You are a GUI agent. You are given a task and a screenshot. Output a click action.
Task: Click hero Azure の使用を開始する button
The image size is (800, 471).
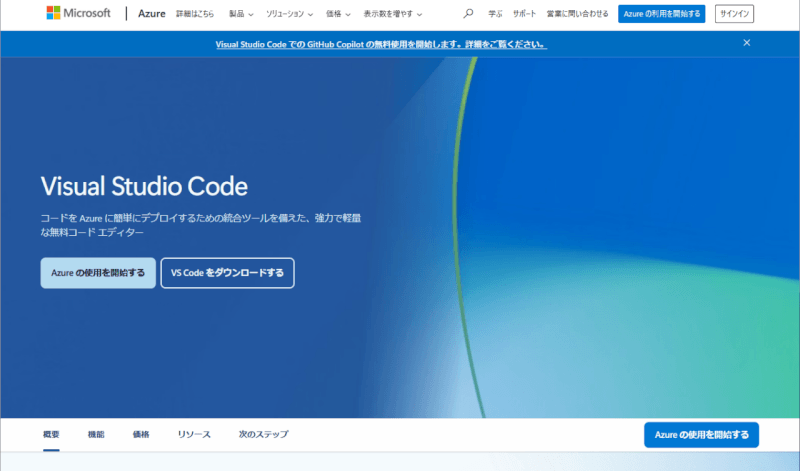pos(98,273)
